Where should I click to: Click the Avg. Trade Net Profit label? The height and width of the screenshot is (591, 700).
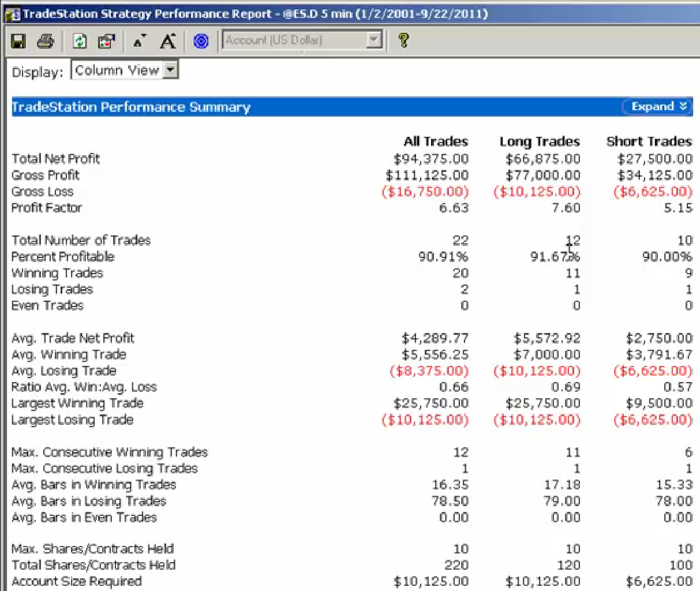point(73,338)
